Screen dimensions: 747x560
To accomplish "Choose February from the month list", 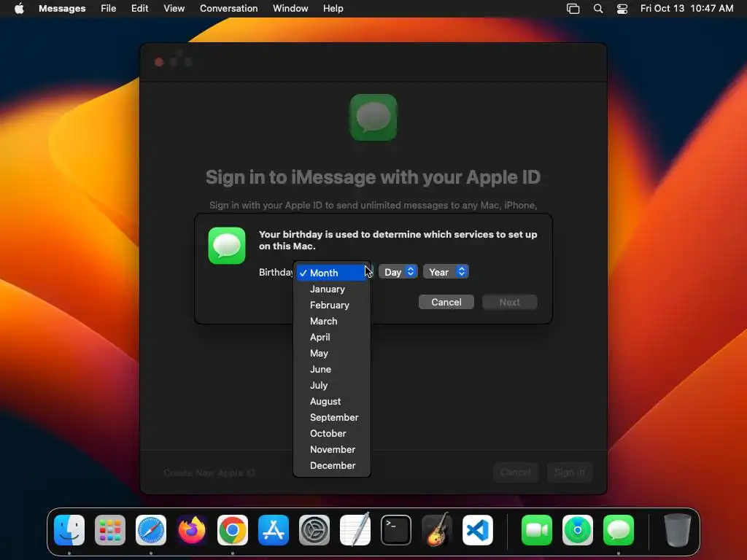I will click(332, 306).
